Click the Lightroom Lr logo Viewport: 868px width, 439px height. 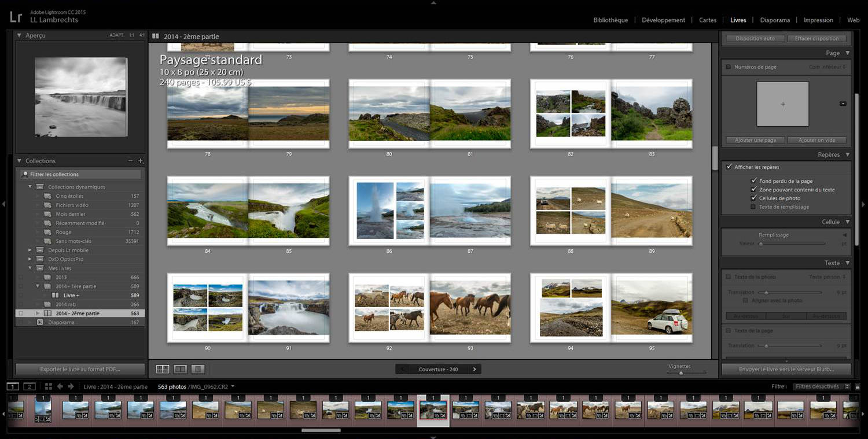[x=16, y=17]
